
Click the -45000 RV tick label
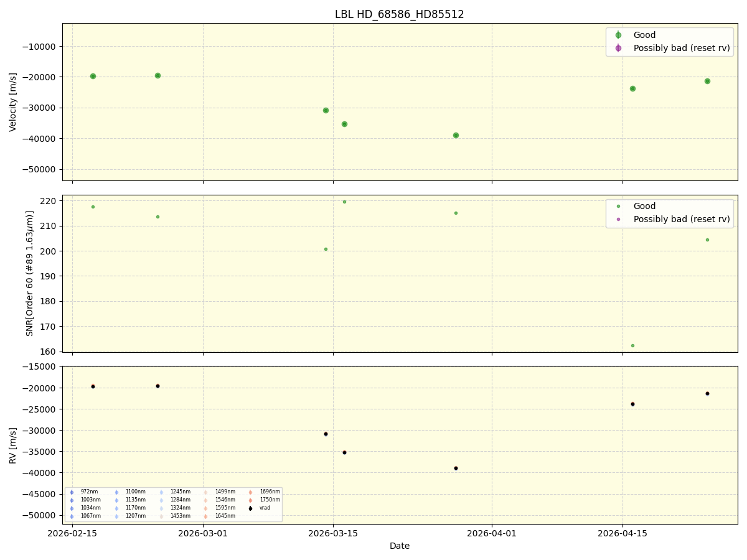(x=40, y=494)
